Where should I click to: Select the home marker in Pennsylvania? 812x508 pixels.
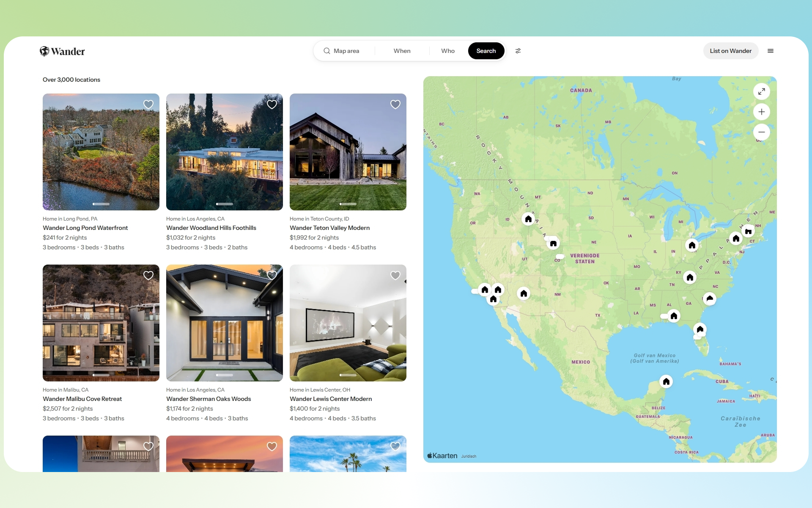[736, 238]
